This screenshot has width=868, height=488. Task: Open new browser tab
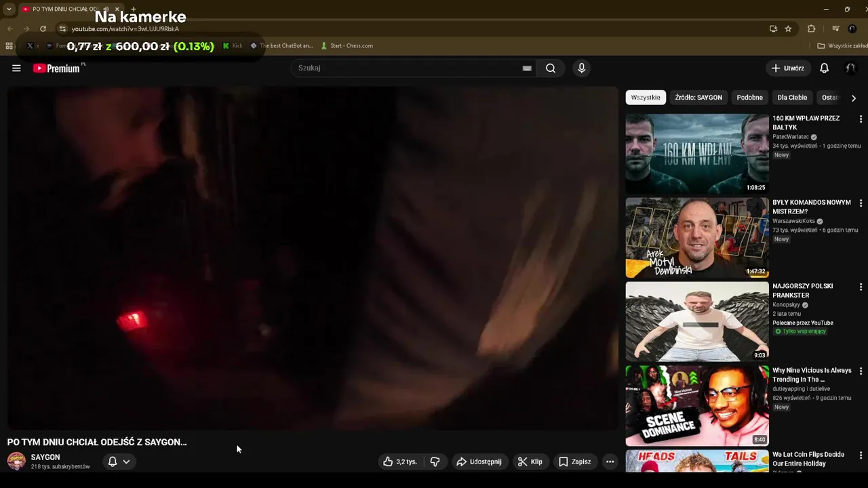134,9
